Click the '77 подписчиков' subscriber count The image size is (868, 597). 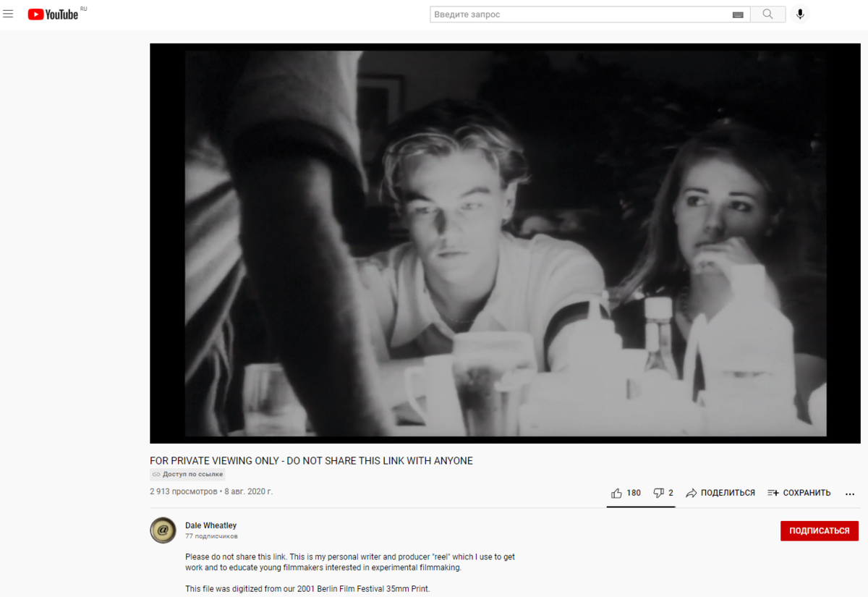(211, 536)
